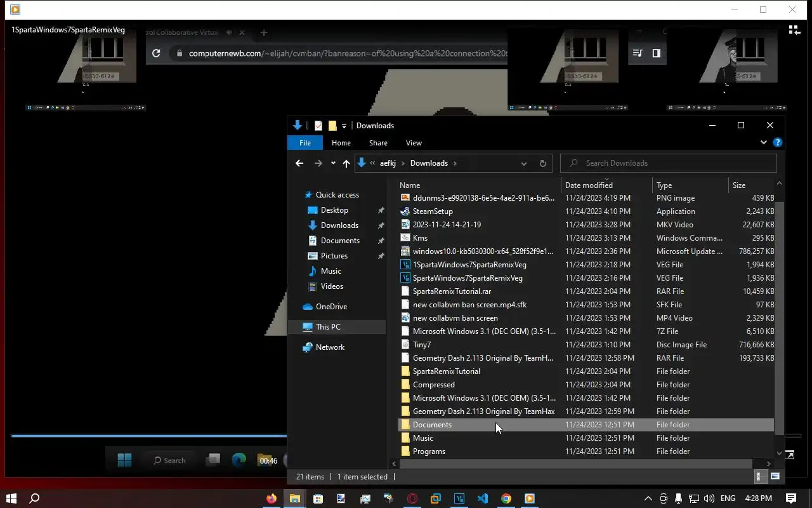This screenshot has height=508, width=812.
Task: Click the 1SpartaWindows7SpartaRemixVeg VEG file icon
Action: [406, 265]
